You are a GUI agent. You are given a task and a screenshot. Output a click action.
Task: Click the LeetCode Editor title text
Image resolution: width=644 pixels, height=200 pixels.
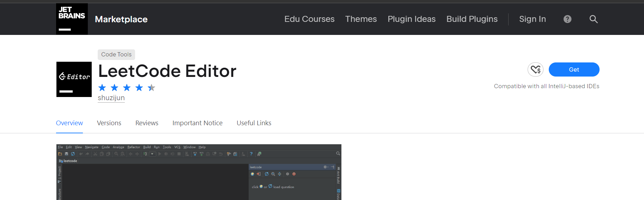coord(167,71)
